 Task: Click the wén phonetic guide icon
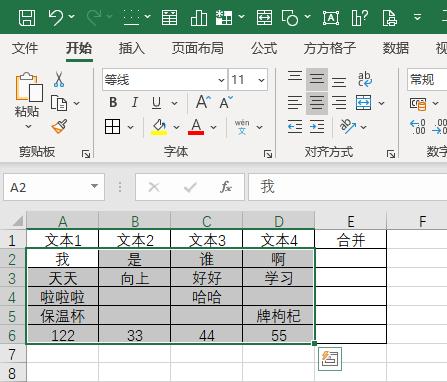[242, 127]
